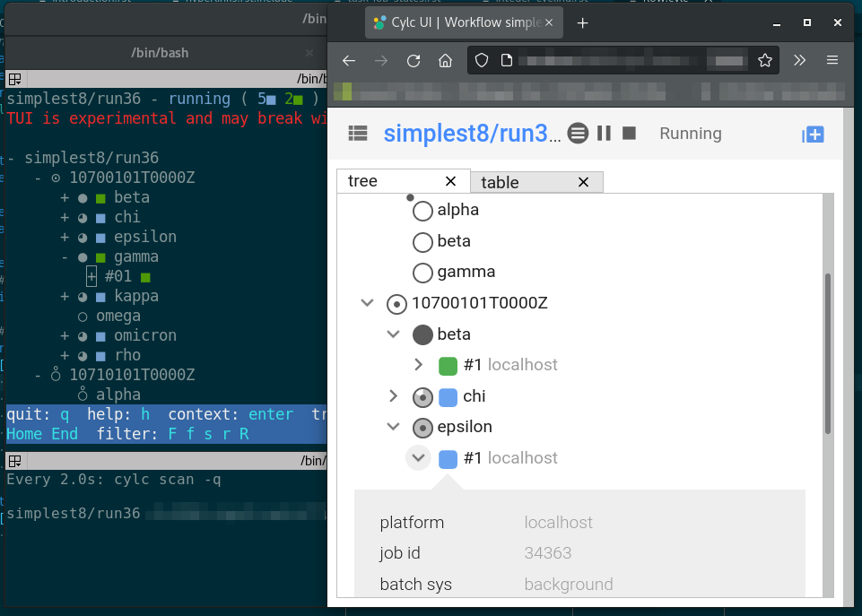Image resolution: width=862 pixels, height=616 pixels.
Task: Select alpha's waiting state circle
Action: (422, 210)
